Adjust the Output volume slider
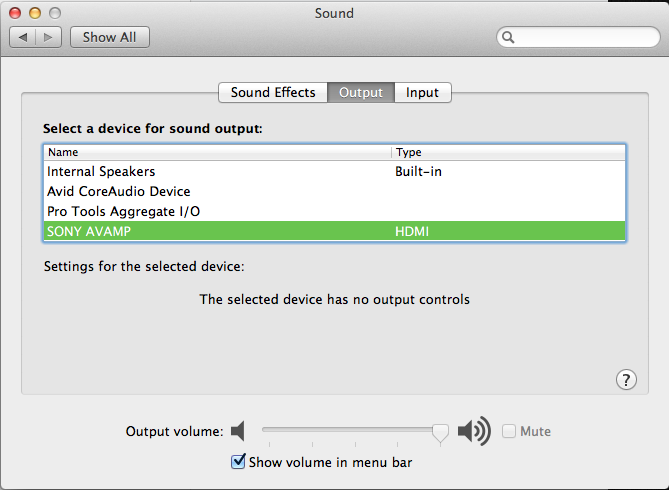The height and width of the screenshot is (490, 669). [439, 431]
